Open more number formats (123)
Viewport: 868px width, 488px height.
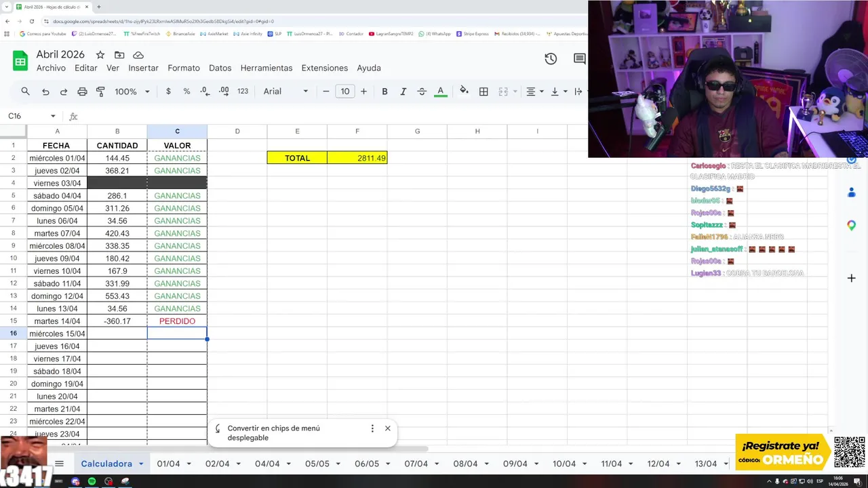click(x=243, y=91)
